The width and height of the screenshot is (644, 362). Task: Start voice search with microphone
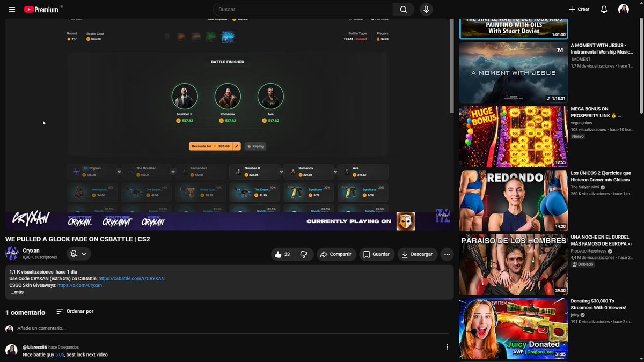click(x=426, y=9)
